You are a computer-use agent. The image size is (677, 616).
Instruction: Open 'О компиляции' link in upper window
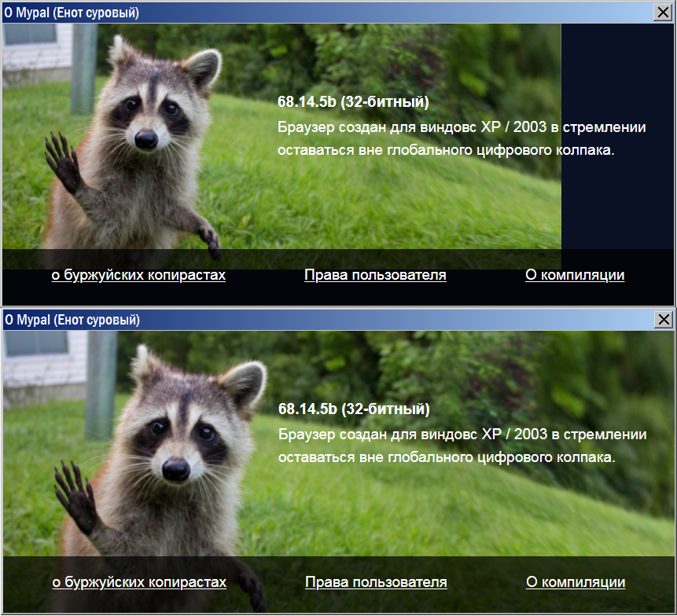click(x=575, y=275)
